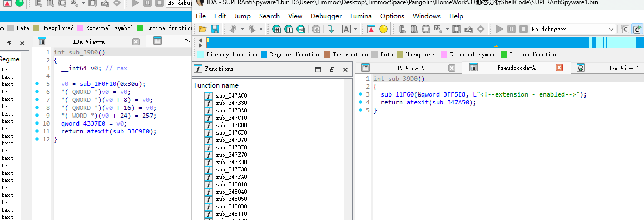Click the Save database floppy icon

coord(215,29)
